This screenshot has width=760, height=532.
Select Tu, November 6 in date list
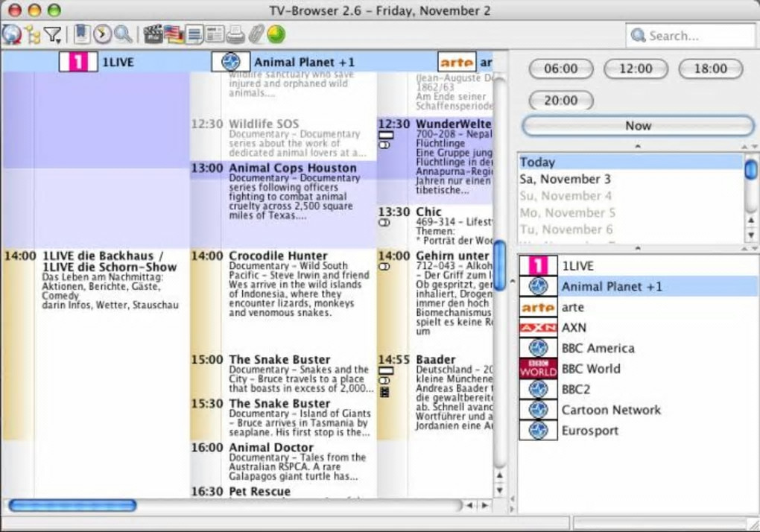click(x=630, y=229)
